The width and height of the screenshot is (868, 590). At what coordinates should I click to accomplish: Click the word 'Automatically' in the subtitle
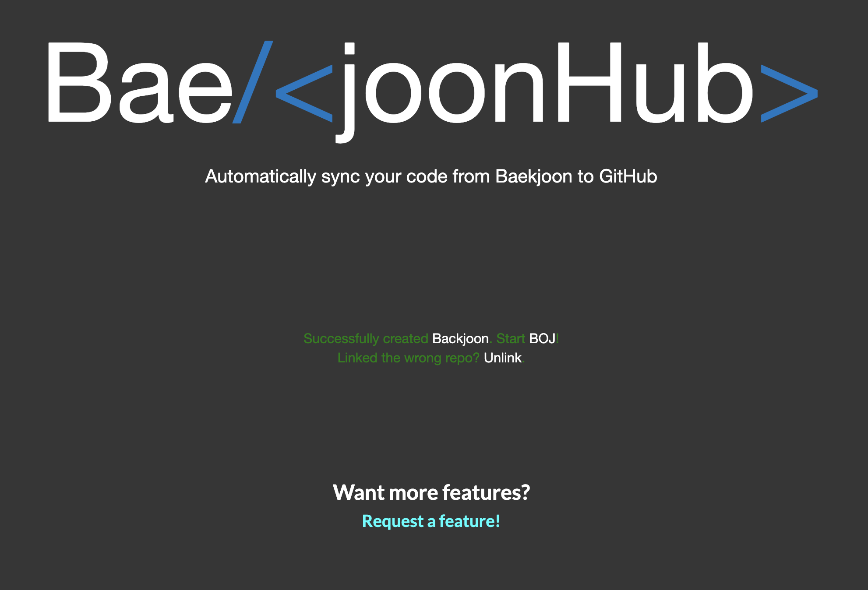[x=260, y=176]
